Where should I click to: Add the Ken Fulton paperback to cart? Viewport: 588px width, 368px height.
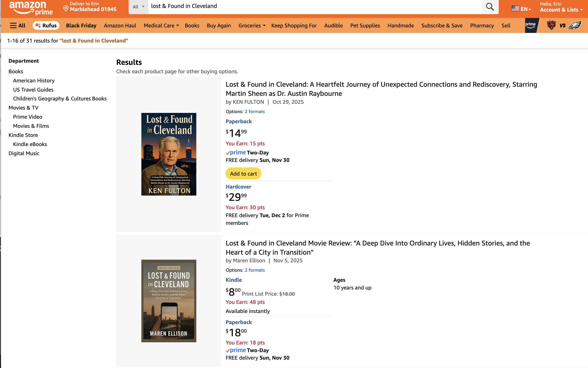pyautogui.click(x=243, y=173)
